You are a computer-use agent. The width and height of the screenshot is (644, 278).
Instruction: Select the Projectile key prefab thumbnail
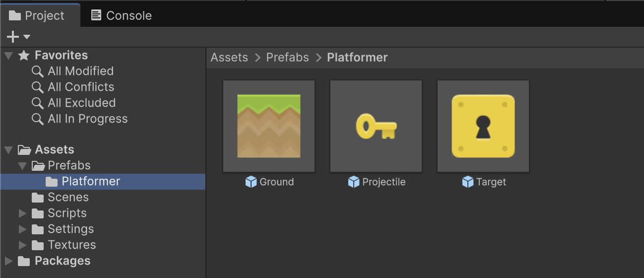[376, 126]
